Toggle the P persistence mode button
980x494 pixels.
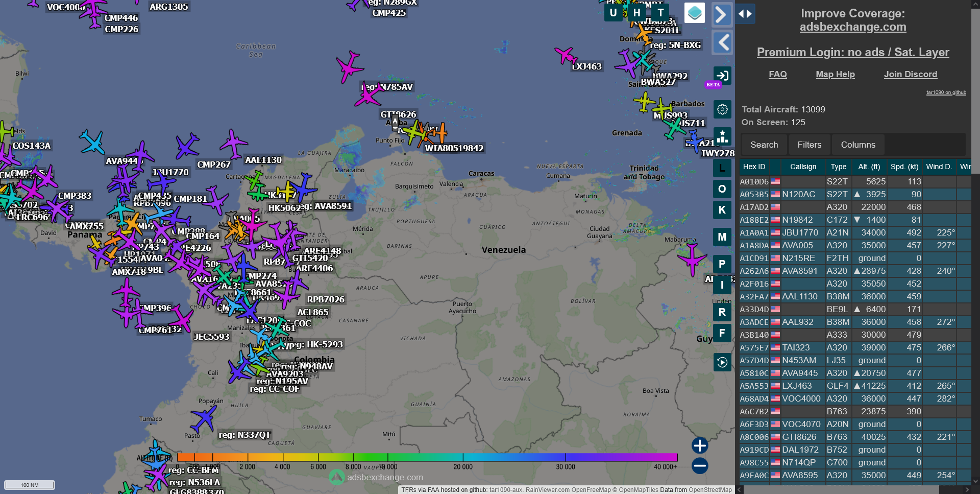coord(722,264)
